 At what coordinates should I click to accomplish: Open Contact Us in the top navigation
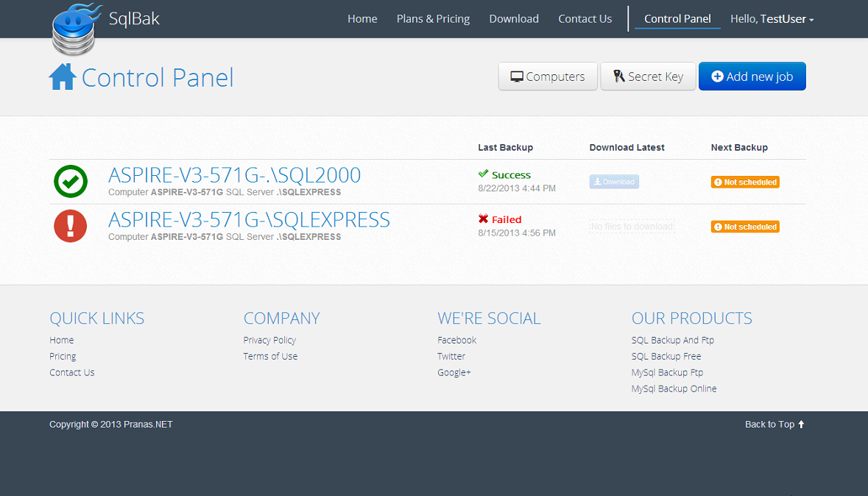[585, 19]
